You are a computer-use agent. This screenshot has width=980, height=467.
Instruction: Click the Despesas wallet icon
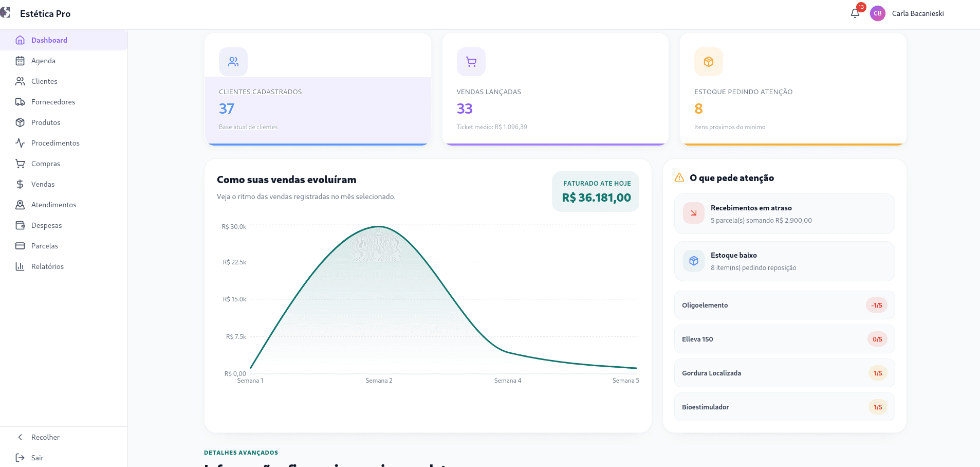coord(20,225)
